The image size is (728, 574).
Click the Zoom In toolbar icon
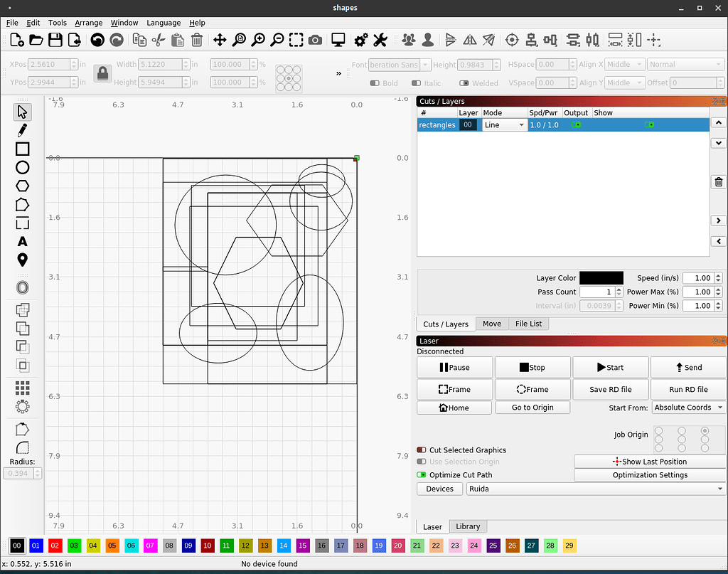click(257, 41)
